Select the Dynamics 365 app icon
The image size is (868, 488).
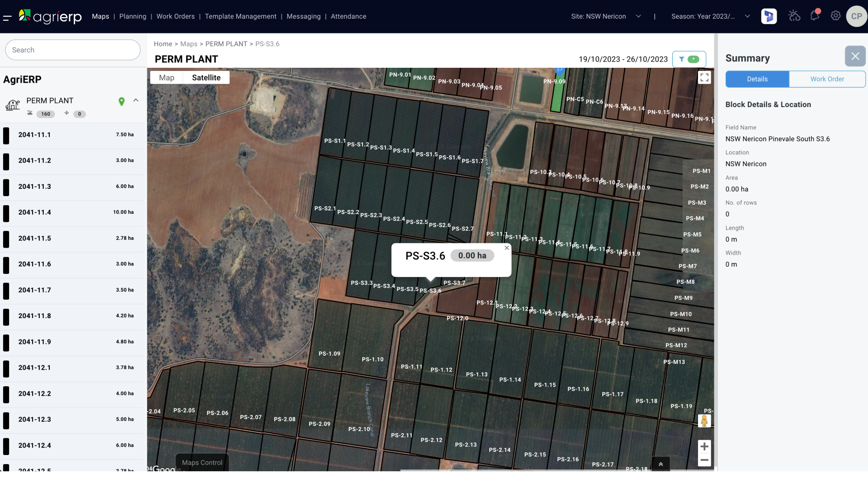pos(769,16)
